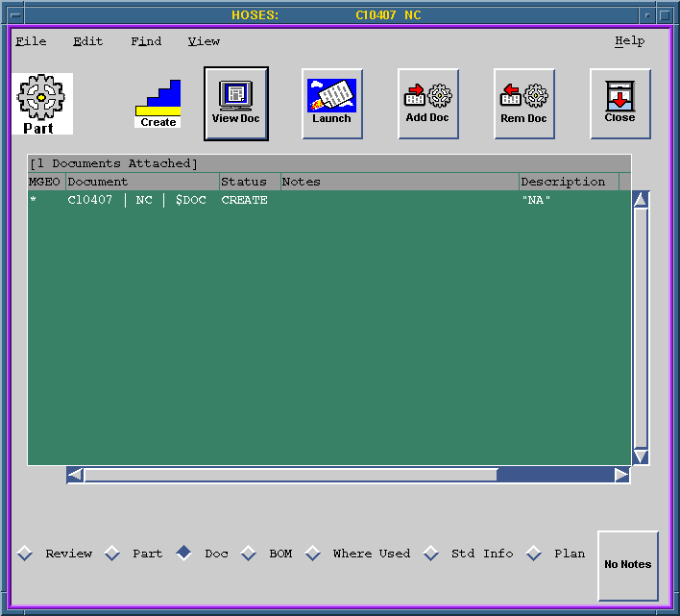Click the horizontal scrollbar left arrow
The image size is (680, 616).
point(75,475)
